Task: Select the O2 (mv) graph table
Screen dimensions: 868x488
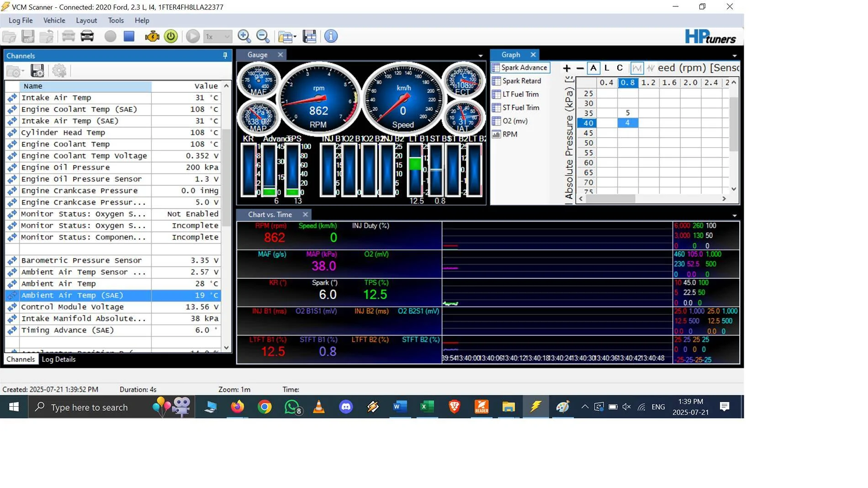Action: [510, 121]
